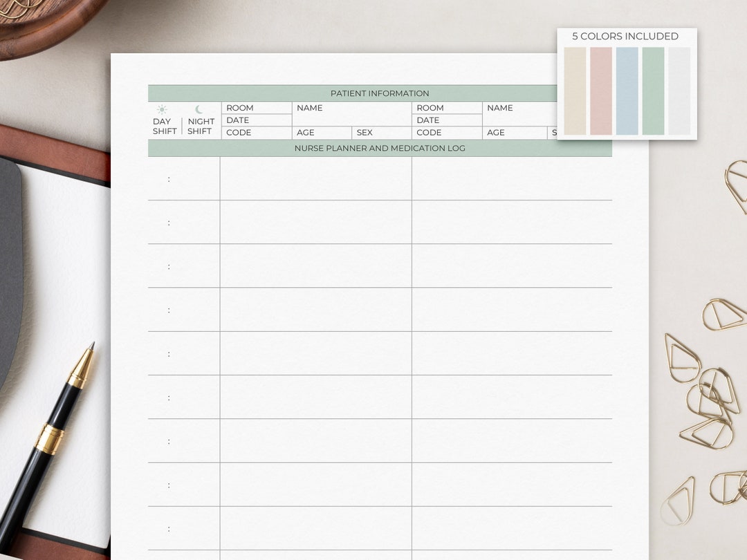Screen dimensions: 747x560
Task: Click the "5 COLORS INCLUDED" heading
Action: (x=625, y=36)
